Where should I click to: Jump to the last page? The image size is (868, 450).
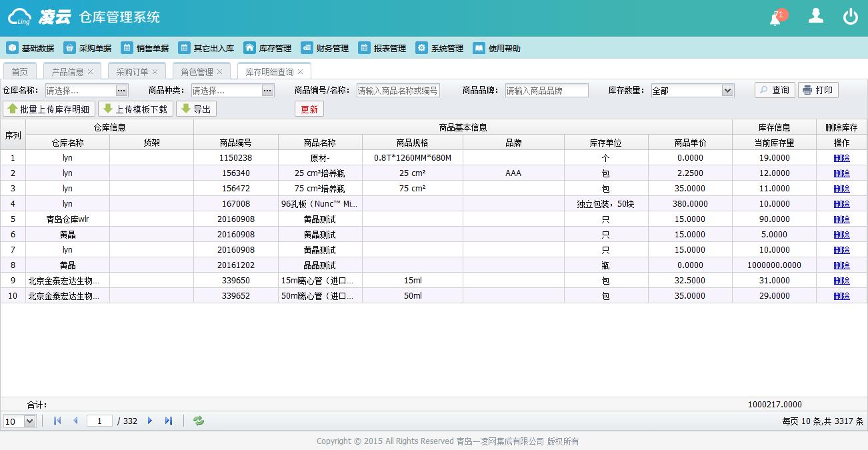[169, 421]
